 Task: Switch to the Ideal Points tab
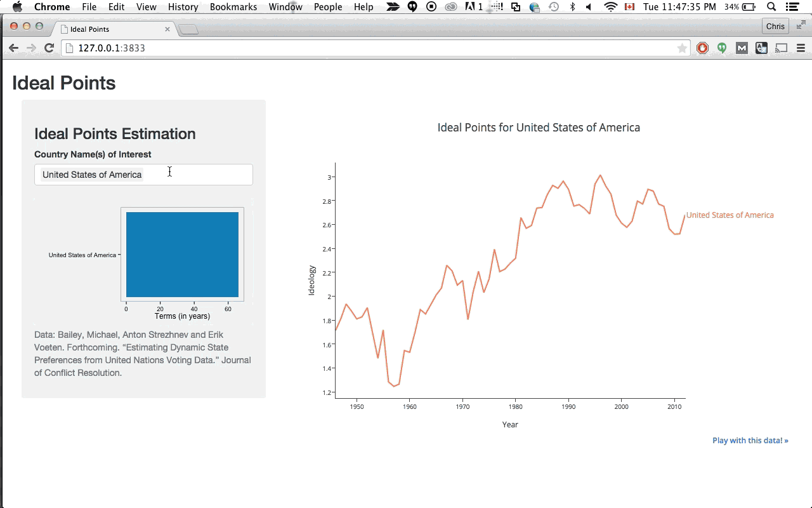point(111,29)
